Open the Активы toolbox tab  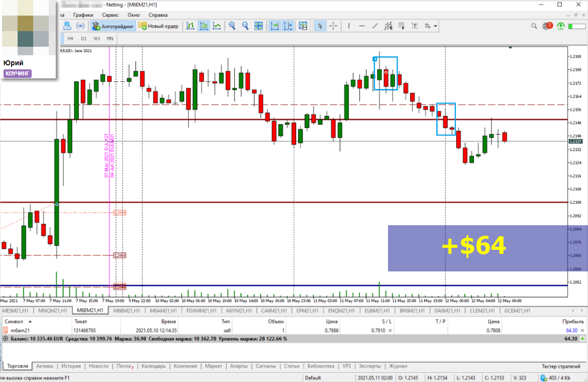tap(45, 366)
